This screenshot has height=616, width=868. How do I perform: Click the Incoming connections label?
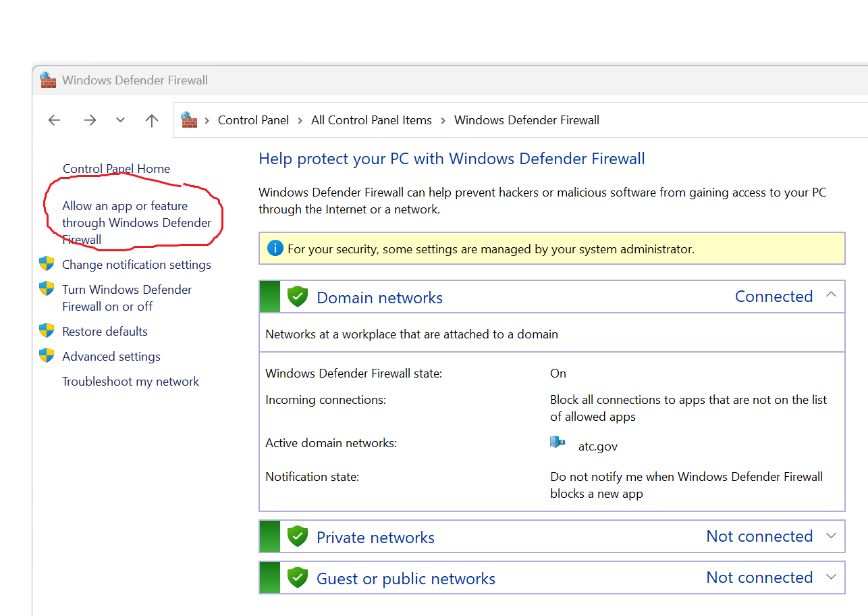point(326,400)
